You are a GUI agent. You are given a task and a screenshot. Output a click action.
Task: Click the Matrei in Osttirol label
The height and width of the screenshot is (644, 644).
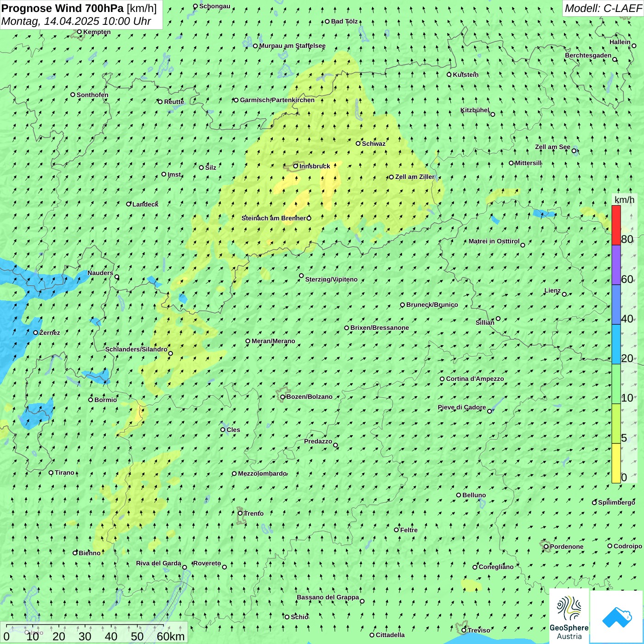point(494,241)
